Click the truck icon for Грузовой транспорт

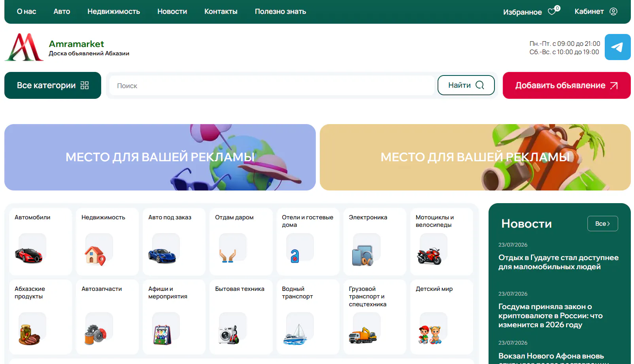click(362, 336)
